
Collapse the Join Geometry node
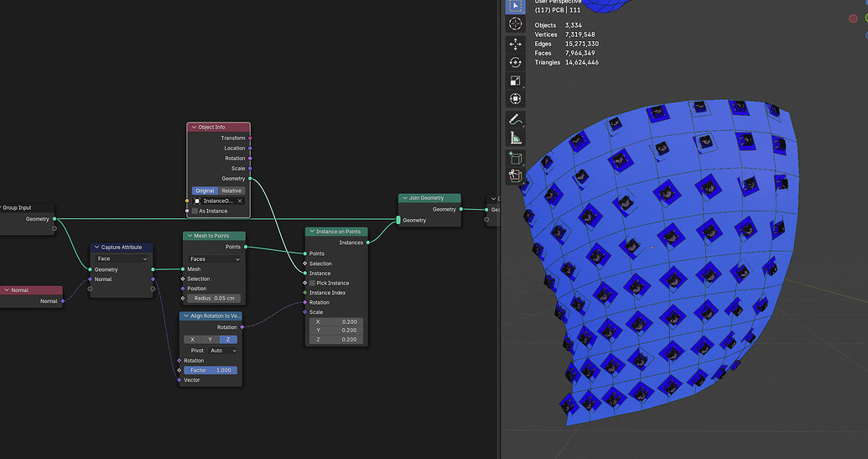tap(405, 198)
